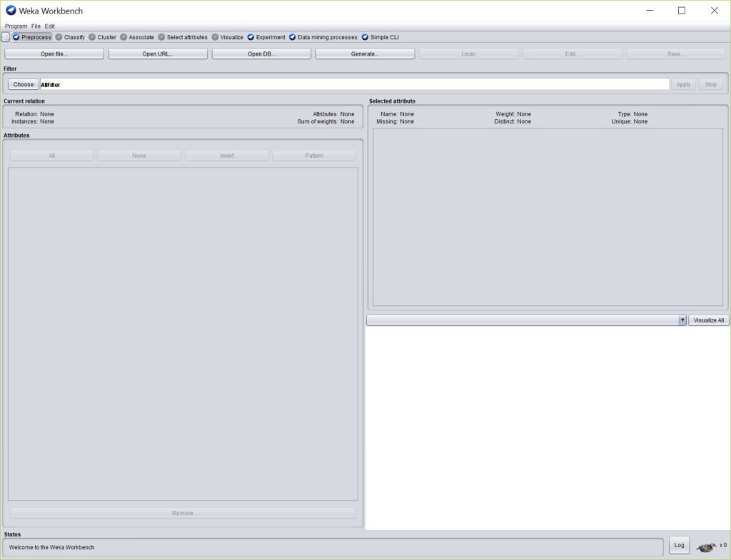Click the filter Stop button
Viewport: 731px width, 560px height.
tap(710, 84)
